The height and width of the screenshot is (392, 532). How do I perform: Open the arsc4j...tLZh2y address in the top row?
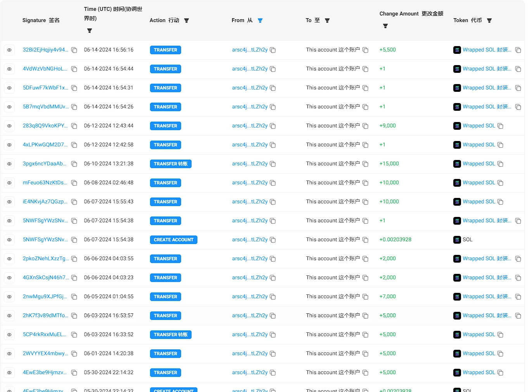(x=250, y=50)
